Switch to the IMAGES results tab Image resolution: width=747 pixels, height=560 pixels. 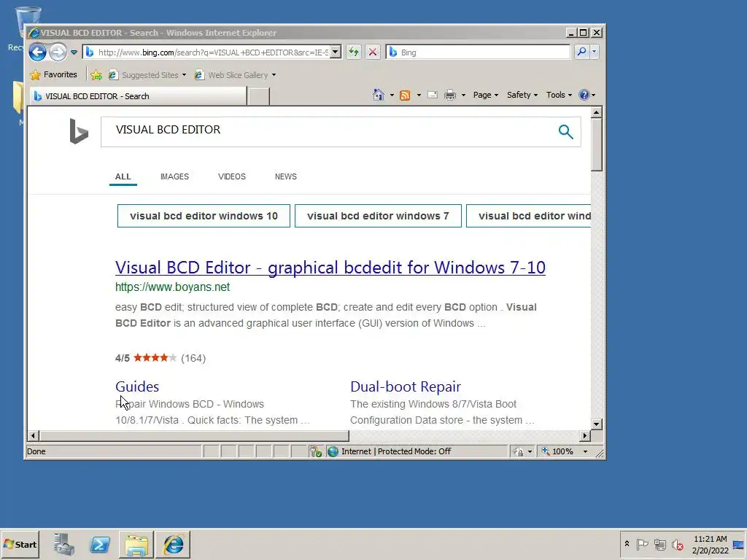[174, 176]
